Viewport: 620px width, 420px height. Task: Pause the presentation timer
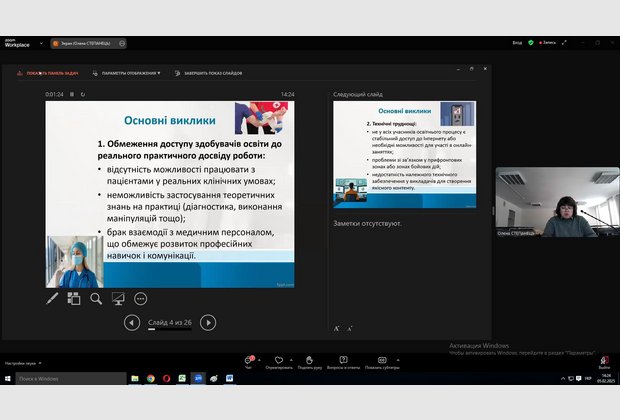(x=72, y=94)
